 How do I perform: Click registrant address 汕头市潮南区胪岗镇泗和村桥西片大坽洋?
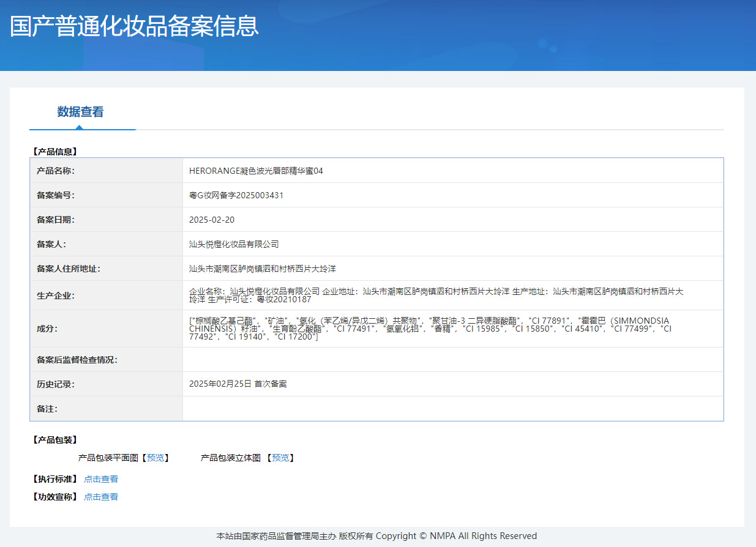pos(263,269)
